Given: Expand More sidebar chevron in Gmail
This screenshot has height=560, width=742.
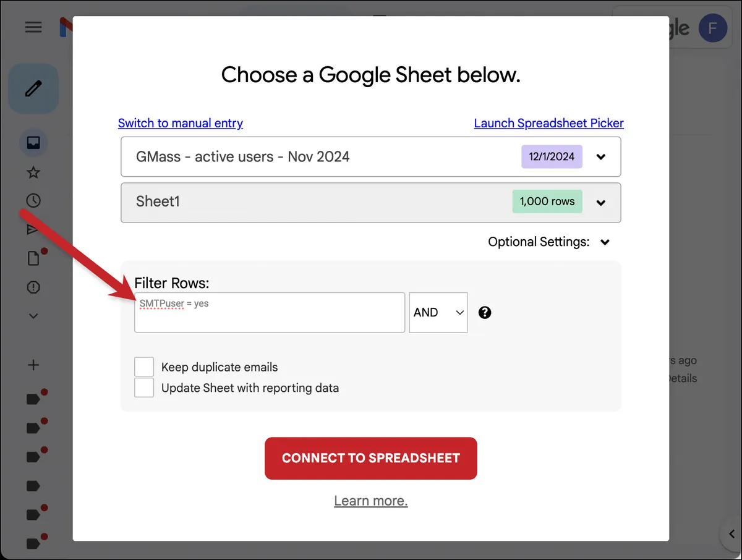Looking at the screenshot, I should [x=33, y=316].
